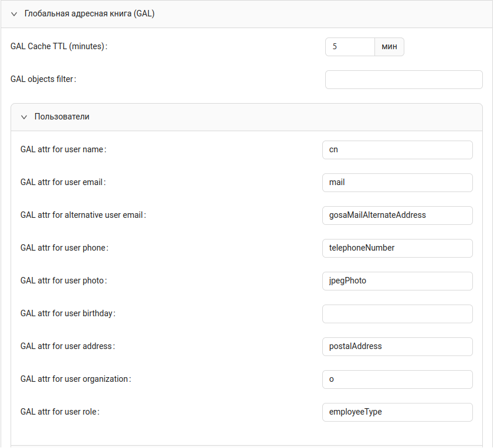Edit the user name field containing cn
The height and width of the screenshot is (448, 494).
point(397,149)
